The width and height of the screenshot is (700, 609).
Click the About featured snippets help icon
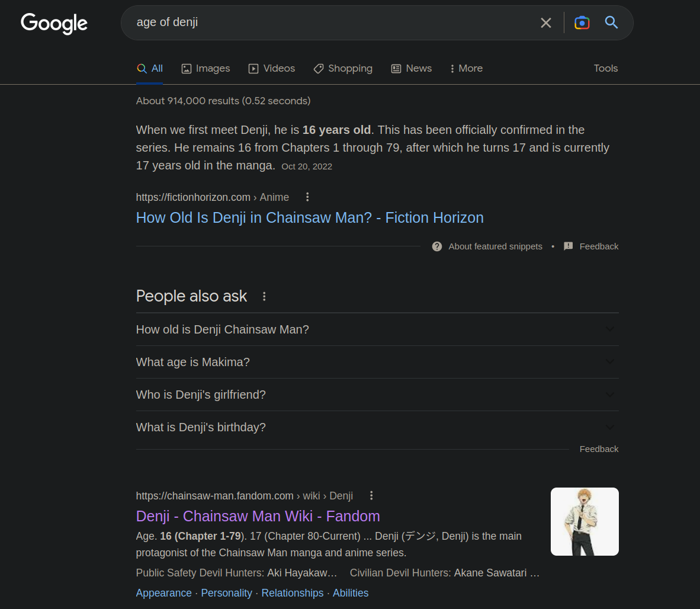click(x=437, y=246)
